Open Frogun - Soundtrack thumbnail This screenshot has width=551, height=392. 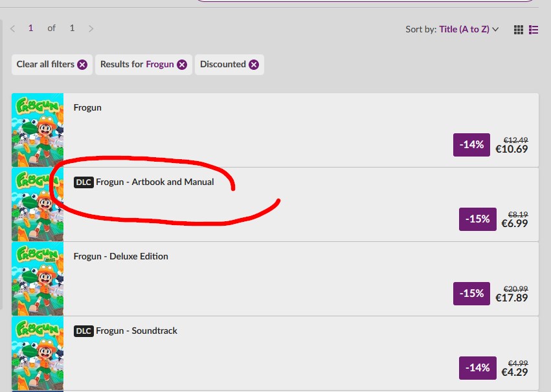[38, 353]
